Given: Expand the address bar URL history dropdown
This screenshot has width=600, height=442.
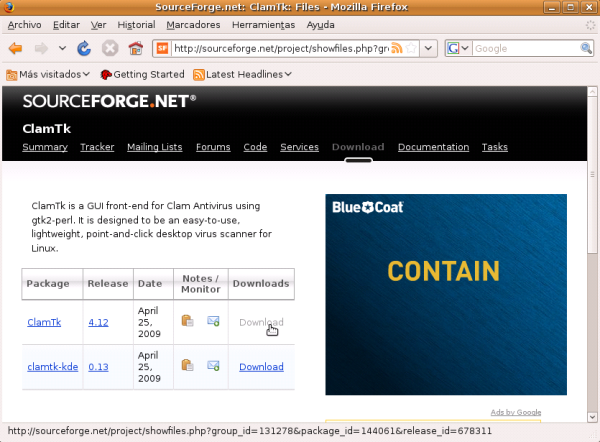Looking at the screenshot, I should pyautogui.click(x=428, y=48).
